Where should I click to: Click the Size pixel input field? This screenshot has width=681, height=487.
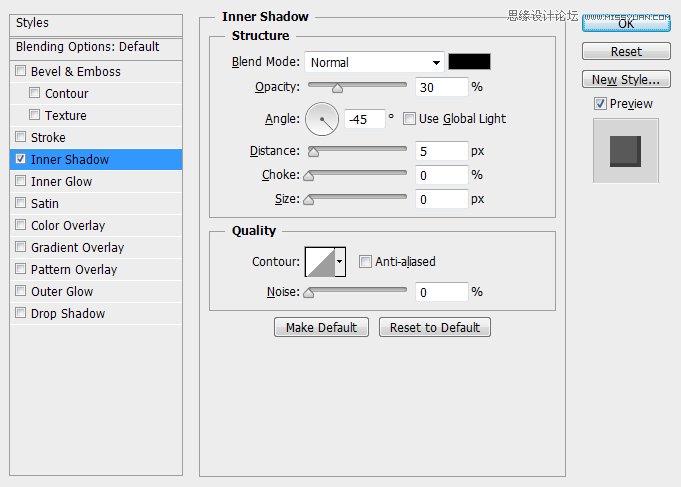pyautogui.click(x=442, y=199)
